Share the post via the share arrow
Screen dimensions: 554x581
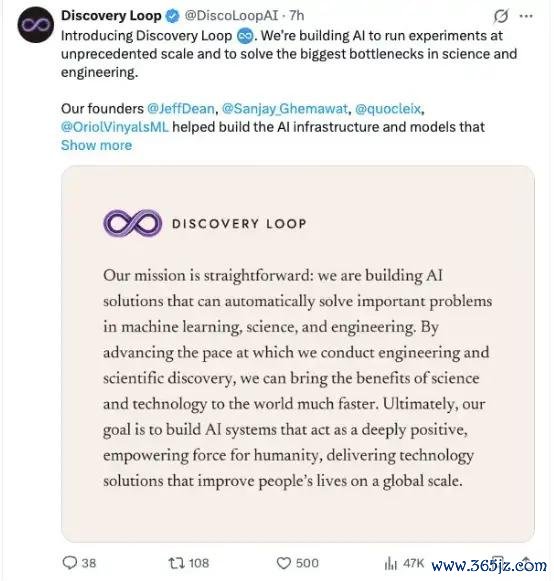pyautogui.click(x=527, y=563)
